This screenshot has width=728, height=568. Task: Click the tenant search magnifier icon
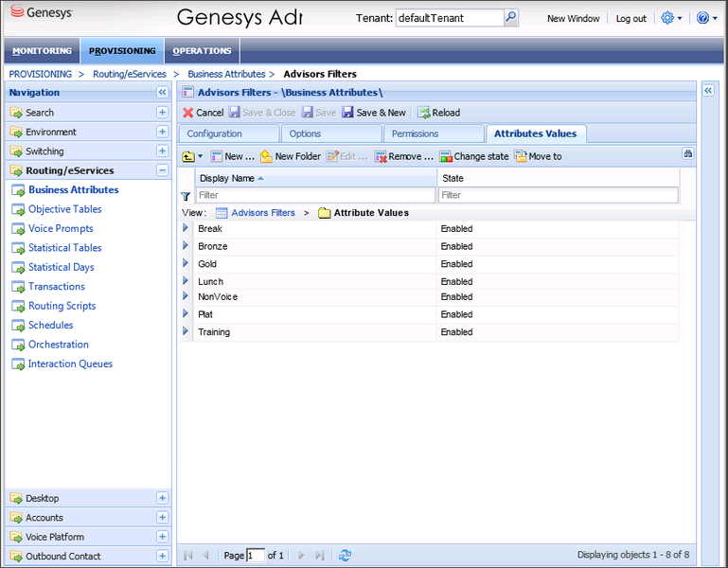[x=510, y=18]
